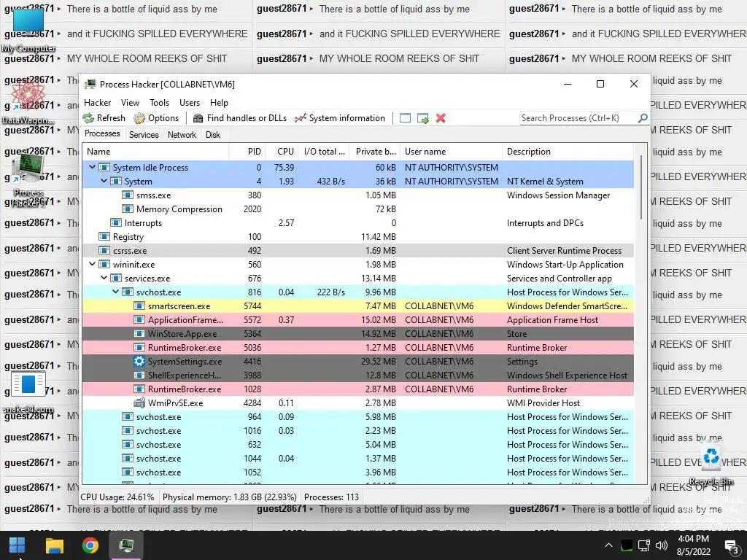
Task: Select the smss.exe row
Action: pos(358,195)
